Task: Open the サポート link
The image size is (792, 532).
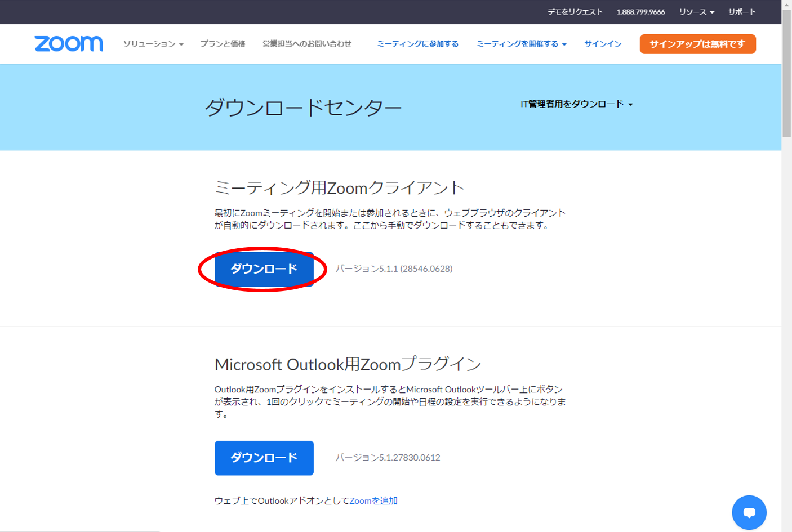Action: (x=742, y=12)
